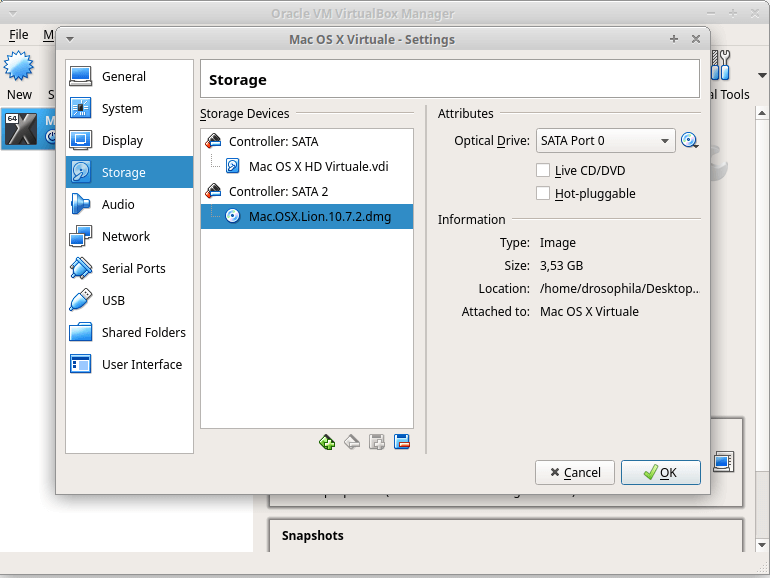Click the System chip icon
Viewport: 770px width, 578px height.
coord(81,108)
